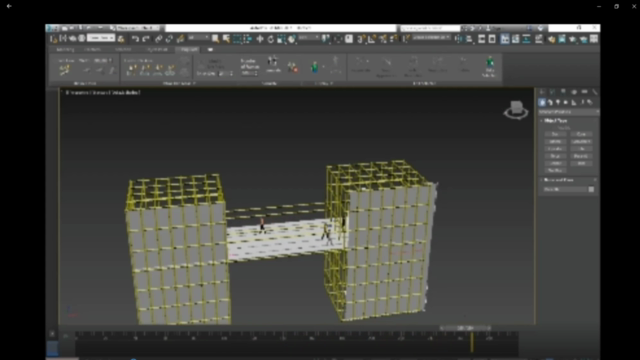Click the Redo arrow in main toolbar
Viewport: 640px width, 360px height.
pos(146,39)
